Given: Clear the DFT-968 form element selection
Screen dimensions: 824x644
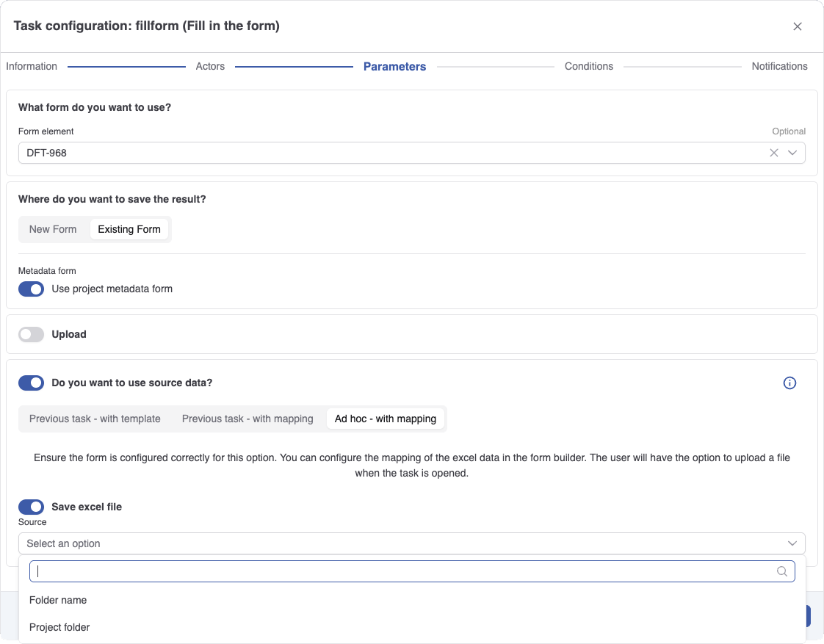Looking at the screenshot, I should (773, 152).
